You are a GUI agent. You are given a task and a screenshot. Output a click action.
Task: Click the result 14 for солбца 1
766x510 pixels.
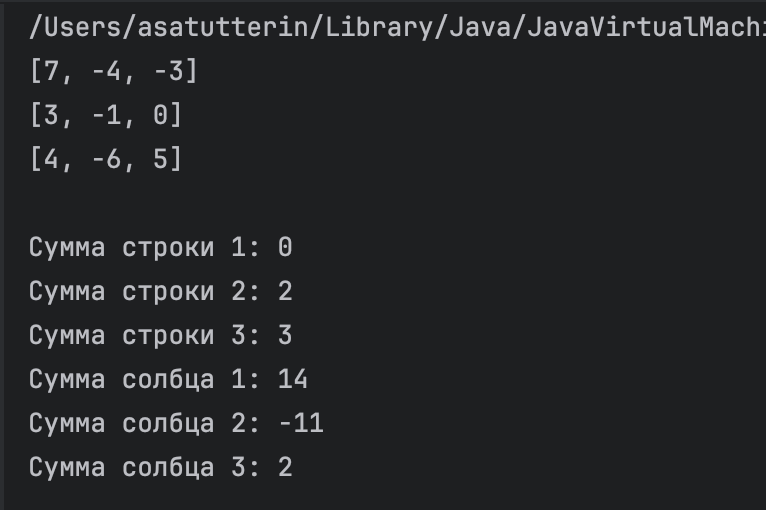click(293, 379)
